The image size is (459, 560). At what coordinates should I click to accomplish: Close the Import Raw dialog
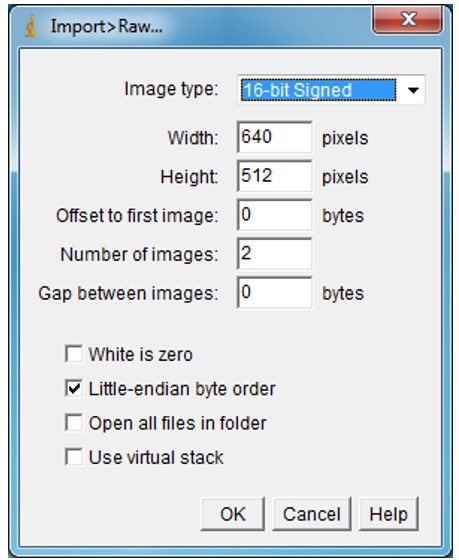(x=408, y=19)
